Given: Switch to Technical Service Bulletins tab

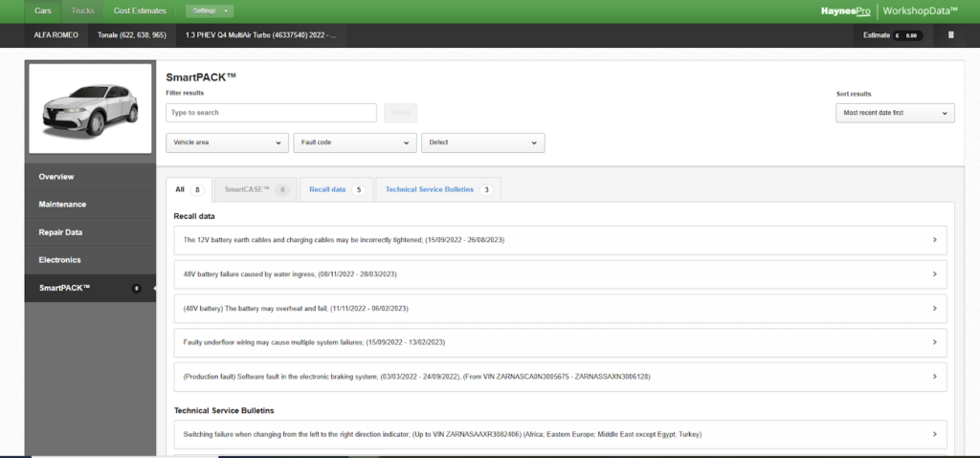Looking at the screenshot, I should 437,189.
